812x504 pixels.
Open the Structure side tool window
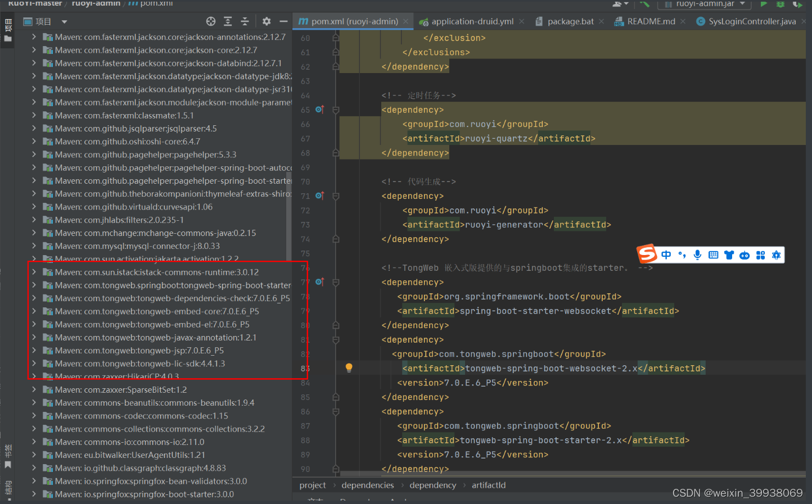[x=8, y=488]
